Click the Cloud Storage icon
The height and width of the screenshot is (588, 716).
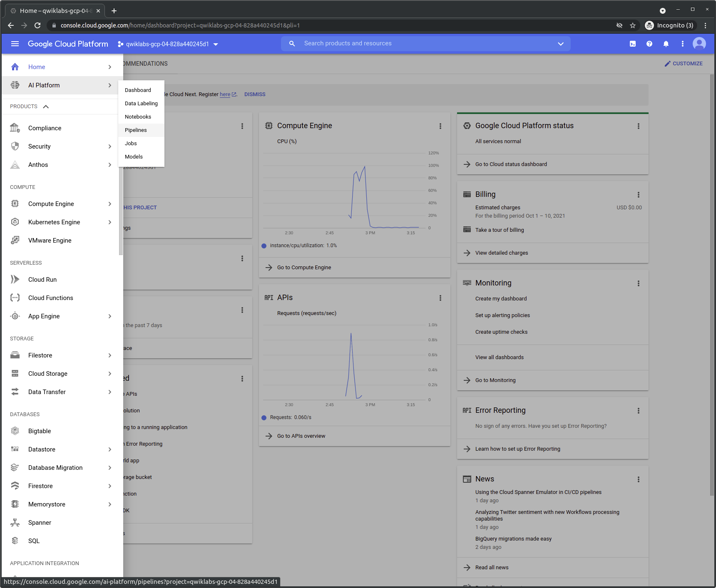click(x=15, y=373)
